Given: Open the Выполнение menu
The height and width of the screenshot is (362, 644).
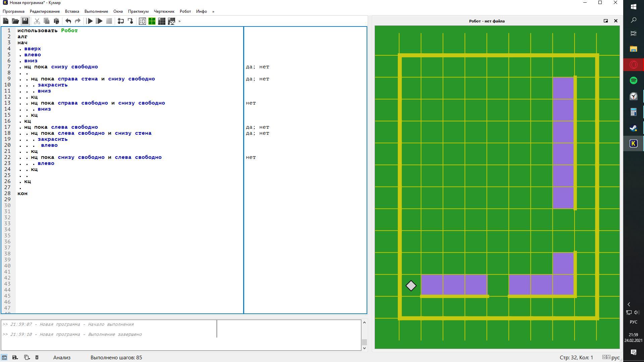Looking at the screenshot, I should [x=96, y=11].
